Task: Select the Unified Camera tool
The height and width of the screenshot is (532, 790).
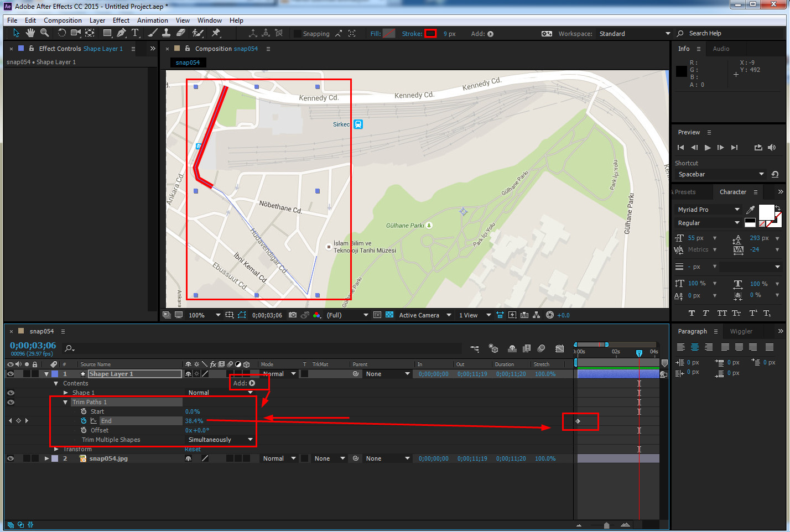Action: (76, 33)
